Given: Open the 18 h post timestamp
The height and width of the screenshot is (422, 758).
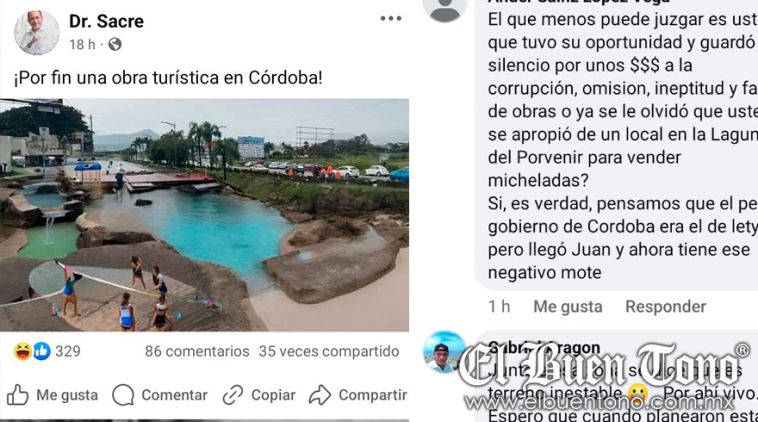Looking at the screenshot, I should 82,44.
